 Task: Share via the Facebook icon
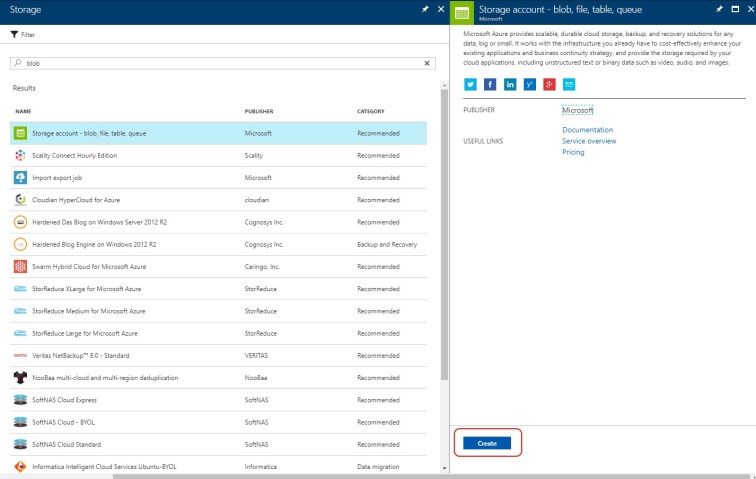coord(490,84)
